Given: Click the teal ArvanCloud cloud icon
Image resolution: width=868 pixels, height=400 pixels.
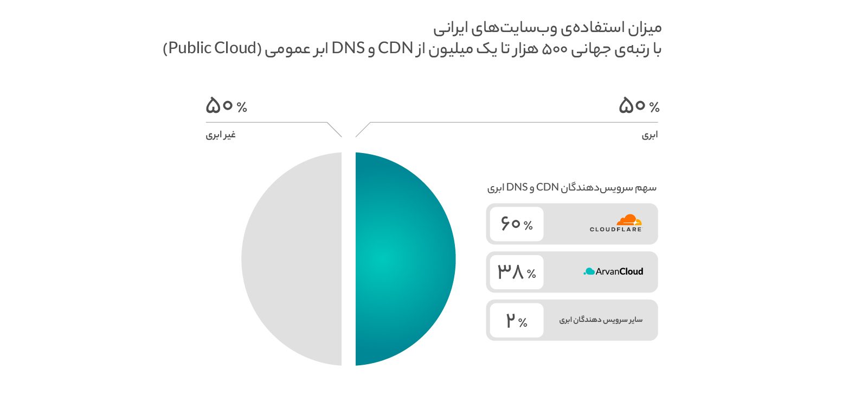Looking at the screenshot, I should pos(589,271).
